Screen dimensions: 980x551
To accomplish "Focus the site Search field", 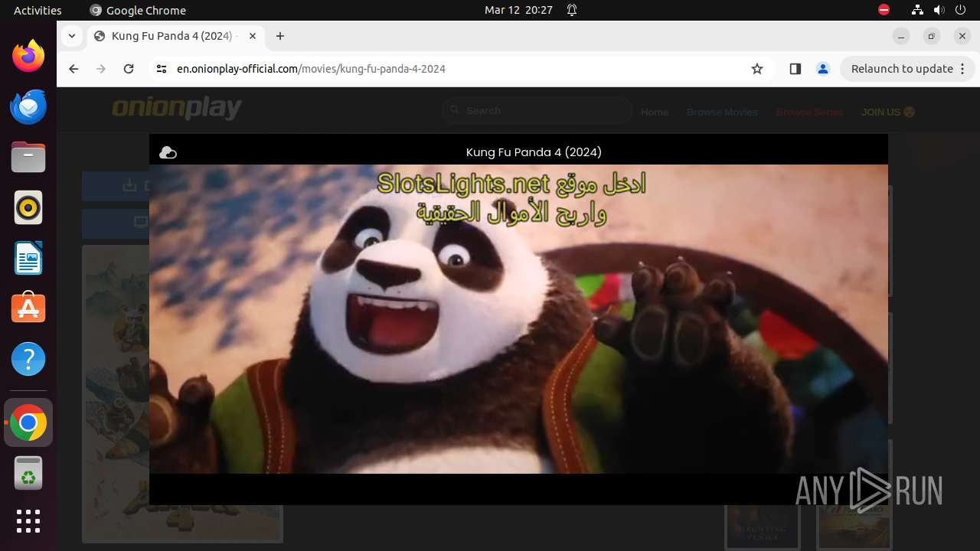I will point(537,111).
